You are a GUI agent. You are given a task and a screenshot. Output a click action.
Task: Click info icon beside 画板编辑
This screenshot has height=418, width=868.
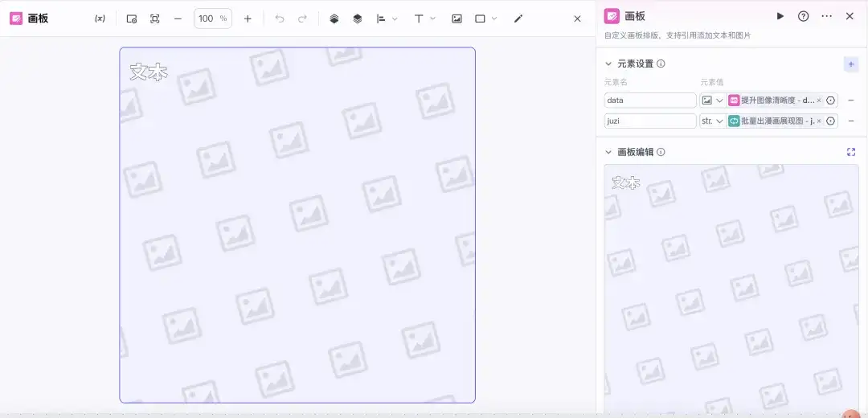(661, 152)
